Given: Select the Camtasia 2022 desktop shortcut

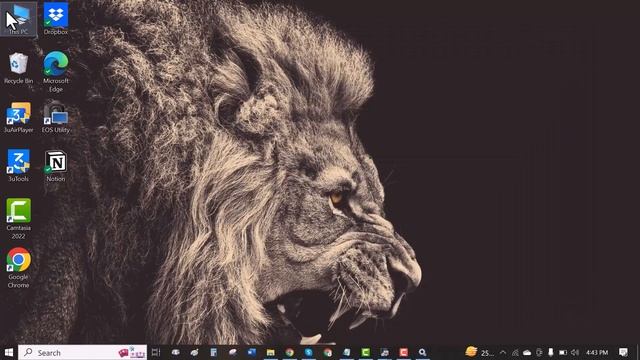Looking at the screenshot, I should [18, 219].
